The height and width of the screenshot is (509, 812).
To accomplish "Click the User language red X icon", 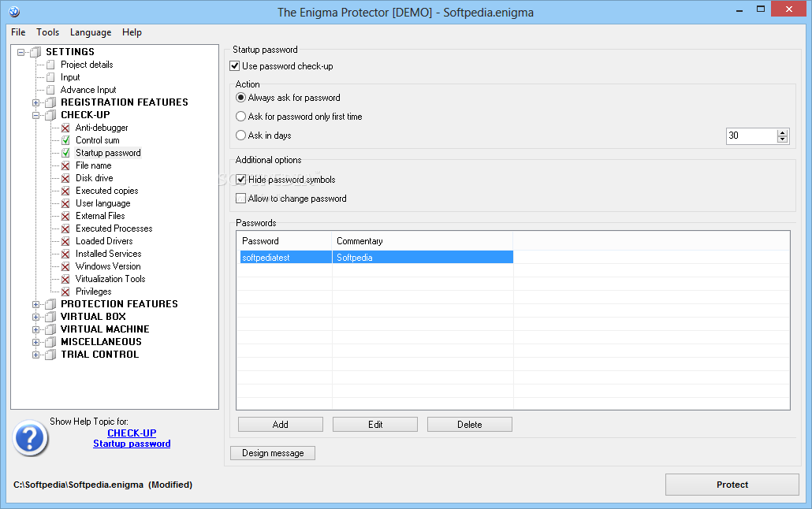I will click(65, 203).
